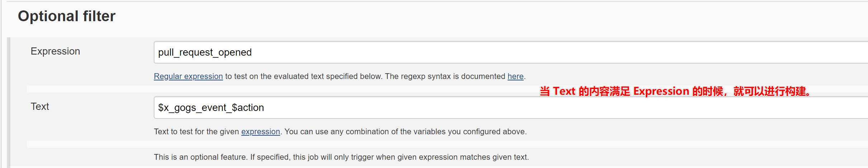Click "Text to test for the given" phrase

196,132
